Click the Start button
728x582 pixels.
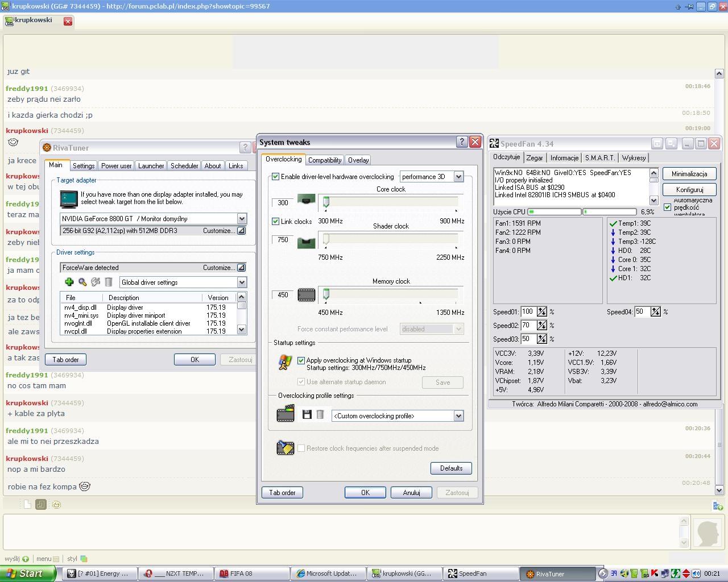point(27,573)
